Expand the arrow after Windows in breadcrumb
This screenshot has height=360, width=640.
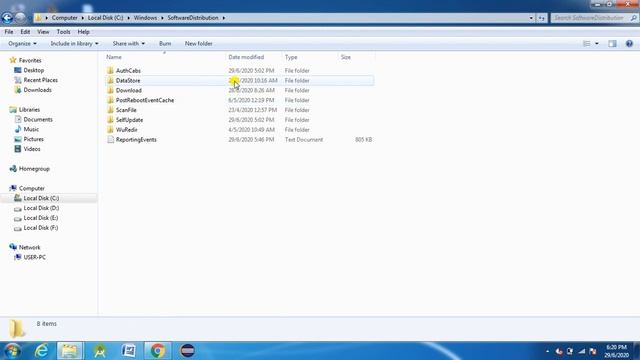point(162,18)
